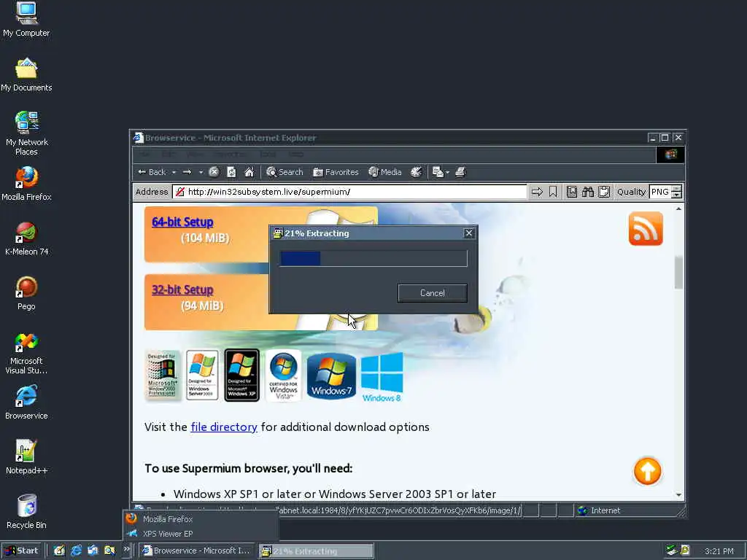747x560 pixels.
Task: Go to the Home page icon
Action: (249, 172)
